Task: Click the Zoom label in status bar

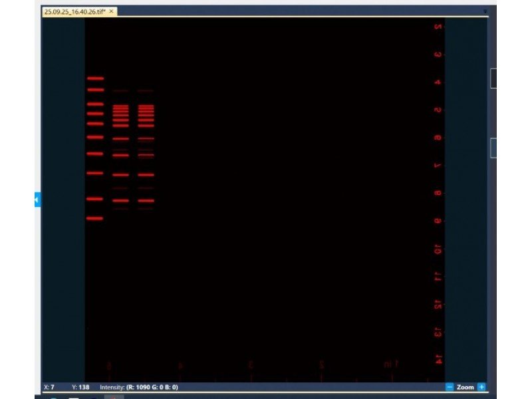Action: tap(465, 387)
